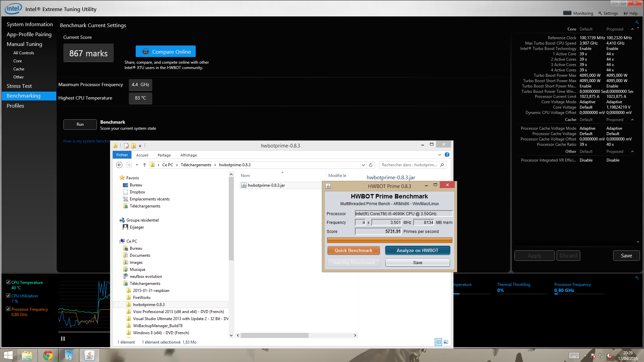The width and height of the screenshot is (644, 362).
Task: Click the Explorer search field
Action: point(409,165)
